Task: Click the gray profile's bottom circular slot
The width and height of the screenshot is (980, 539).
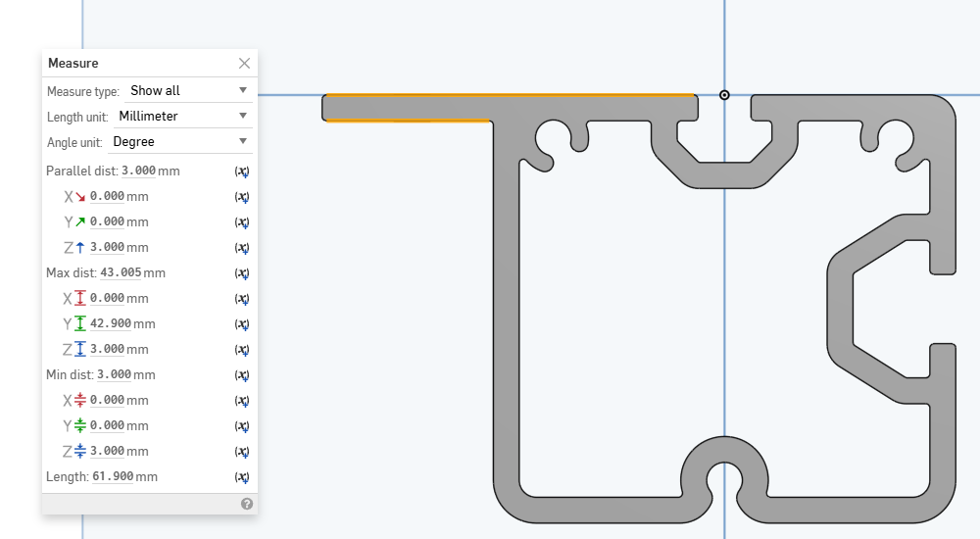Action: [x=724, y=472]
